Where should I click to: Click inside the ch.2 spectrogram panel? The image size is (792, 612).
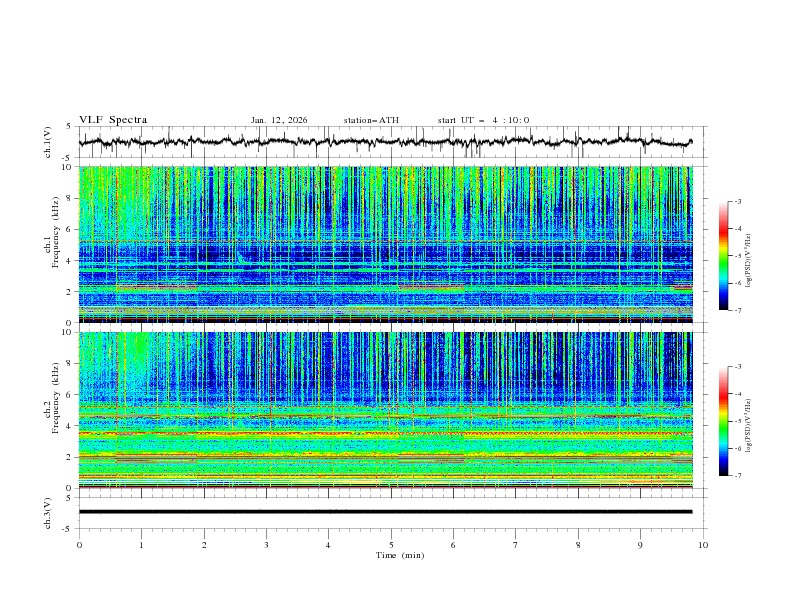click(x=385, y=410)
